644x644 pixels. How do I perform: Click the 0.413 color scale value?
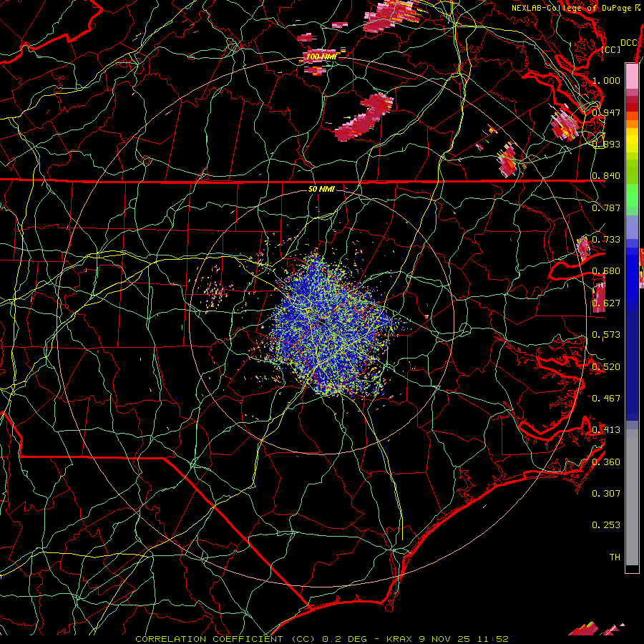(x=606, y=430)
